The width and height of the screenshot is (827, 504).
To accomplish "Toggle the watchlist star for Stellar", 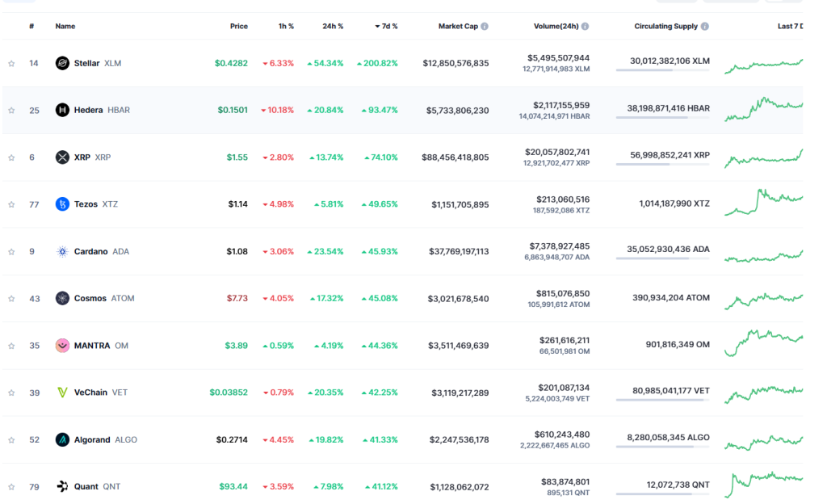I will (x=11, y=62).
